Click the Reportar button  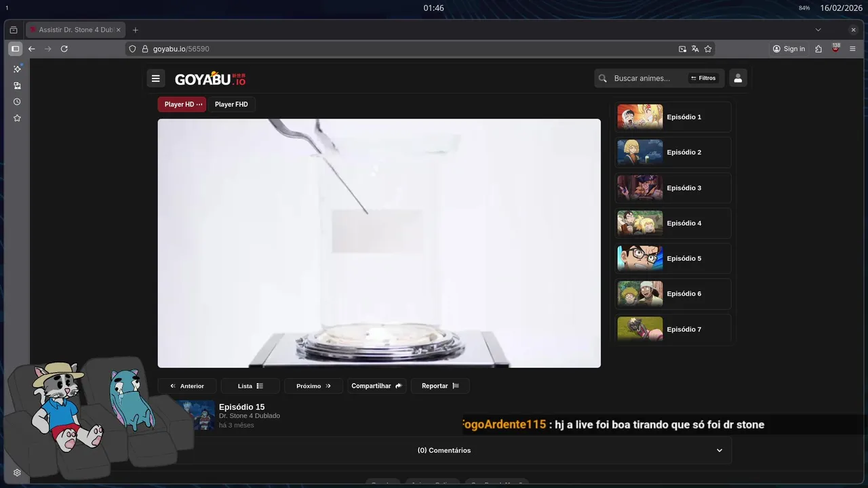440,386
